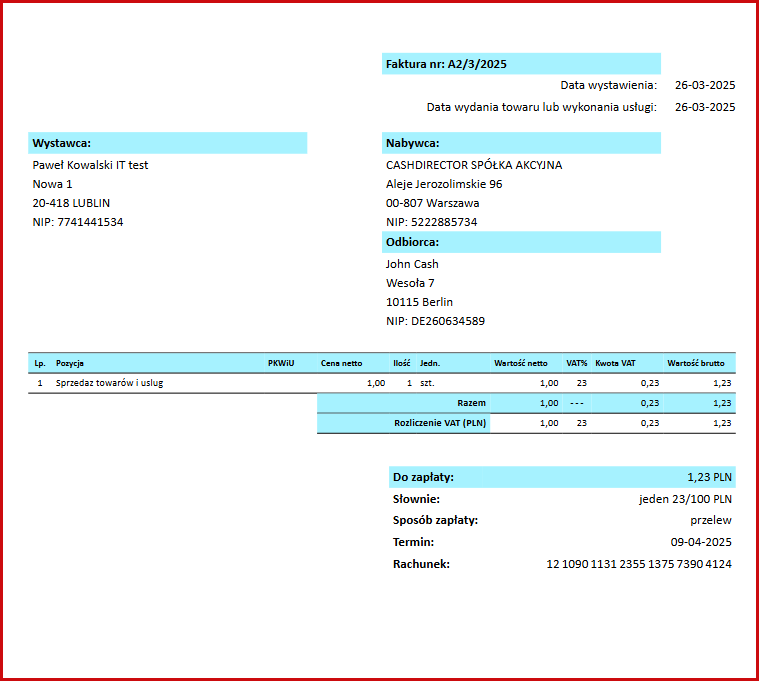
Task: Select buyer name 'CASHDIRECTOR SPÓŁKA AKCYJNA'
Action: (474, 165)
